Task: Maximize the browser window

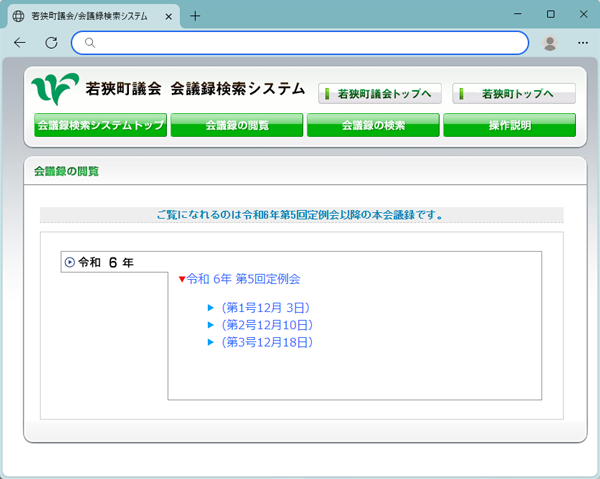Action: [x=551, y=14]
